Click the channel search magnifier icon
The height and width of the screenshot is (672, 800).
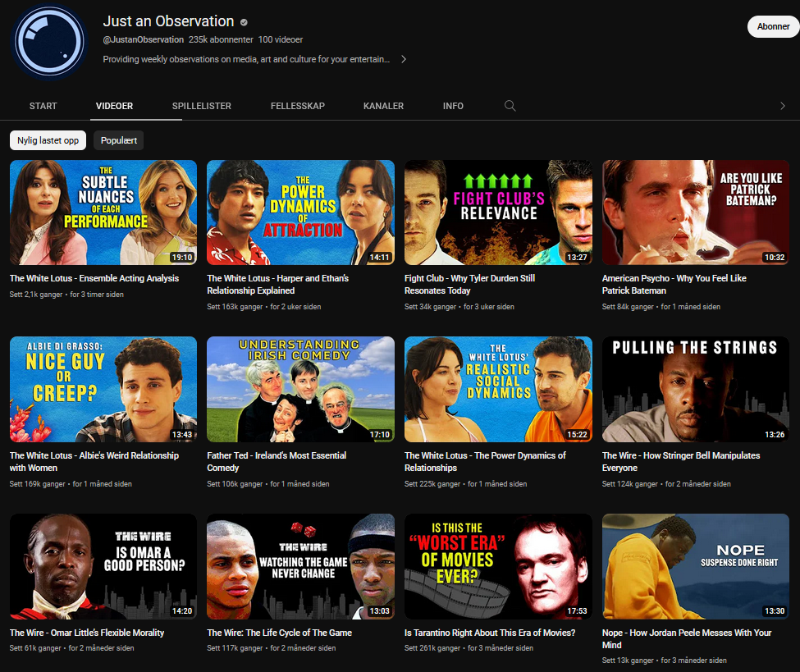510,106
